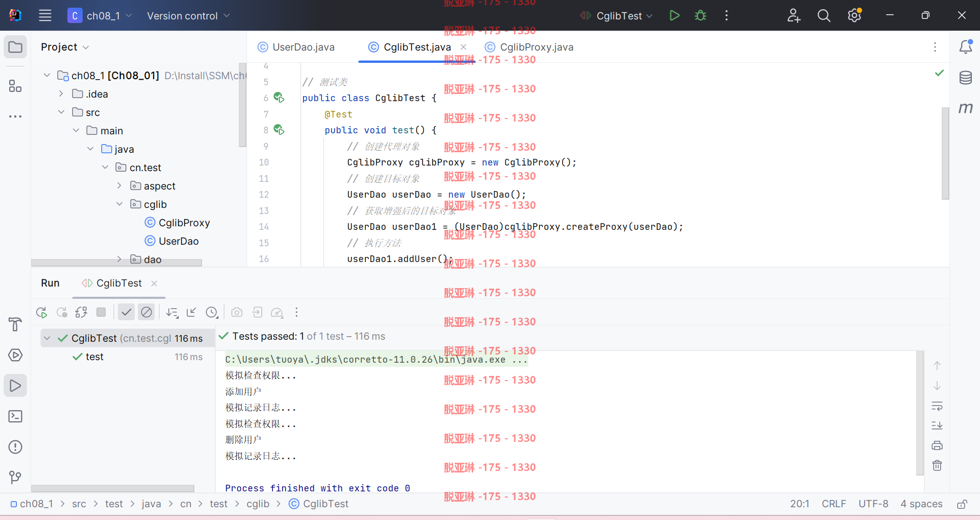Change file encoding UTF-8
Screen dimensions: 980x520
(873, 504)
